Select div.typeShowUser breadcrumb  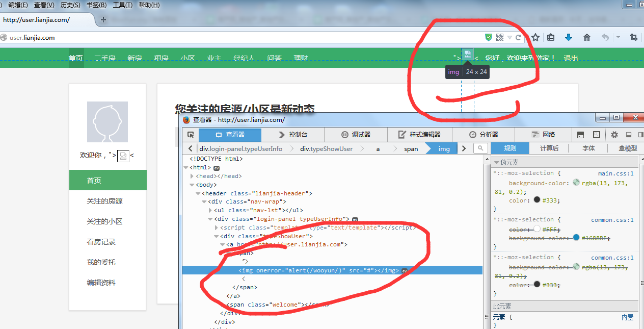(x=326, y=148)
